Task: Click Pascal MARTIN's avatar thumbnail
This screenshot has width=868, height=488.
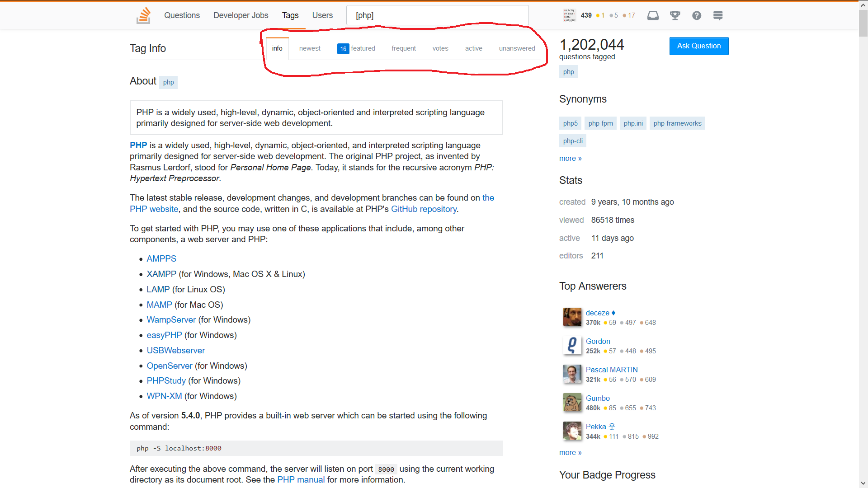Action: click(x=572, y=374)
